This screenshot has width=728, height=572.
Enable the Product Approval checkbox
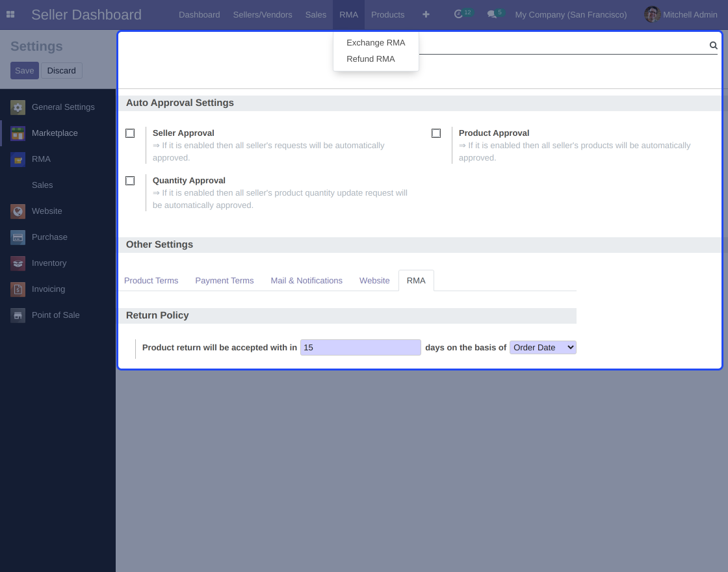pos(436,133)
